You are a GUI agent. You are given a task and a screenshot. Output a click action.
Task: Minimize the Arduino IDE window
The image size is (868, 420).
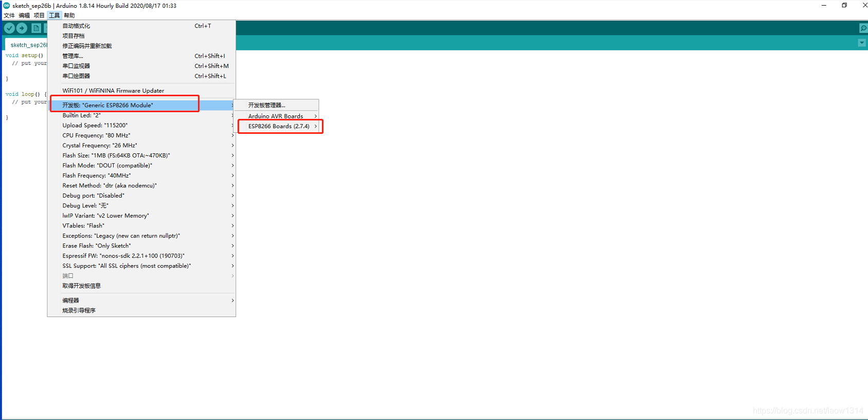824,6
